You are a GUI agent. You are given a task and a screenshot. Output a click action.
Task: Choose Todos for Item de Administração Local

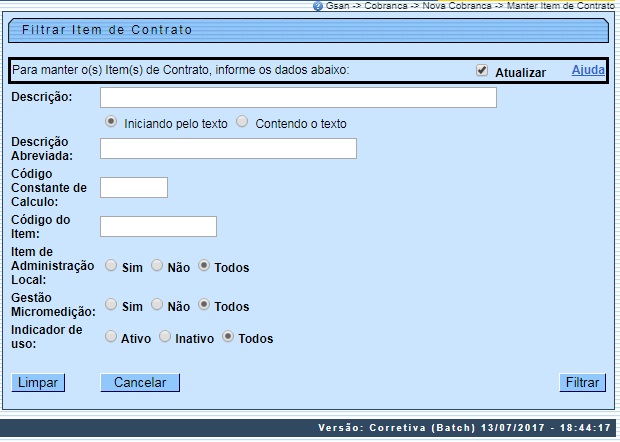pos(204,265)
